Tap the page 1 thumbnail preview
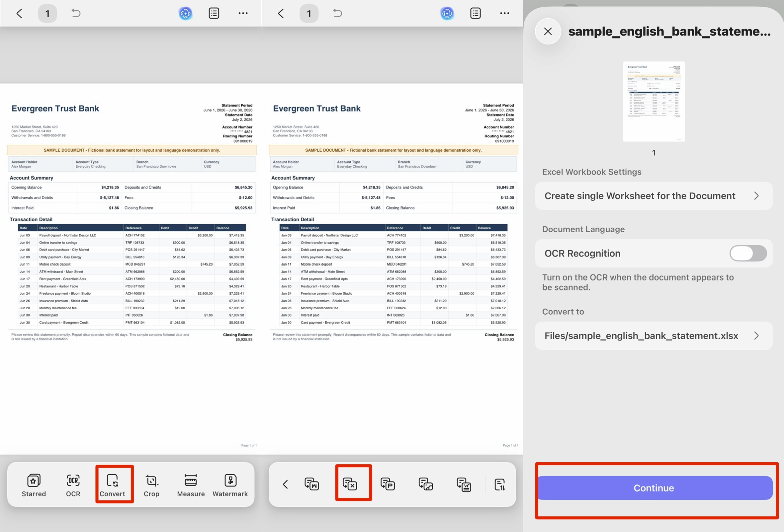Image resolution: width=784 pixels, height=532 pixels. tap(653, 102)
